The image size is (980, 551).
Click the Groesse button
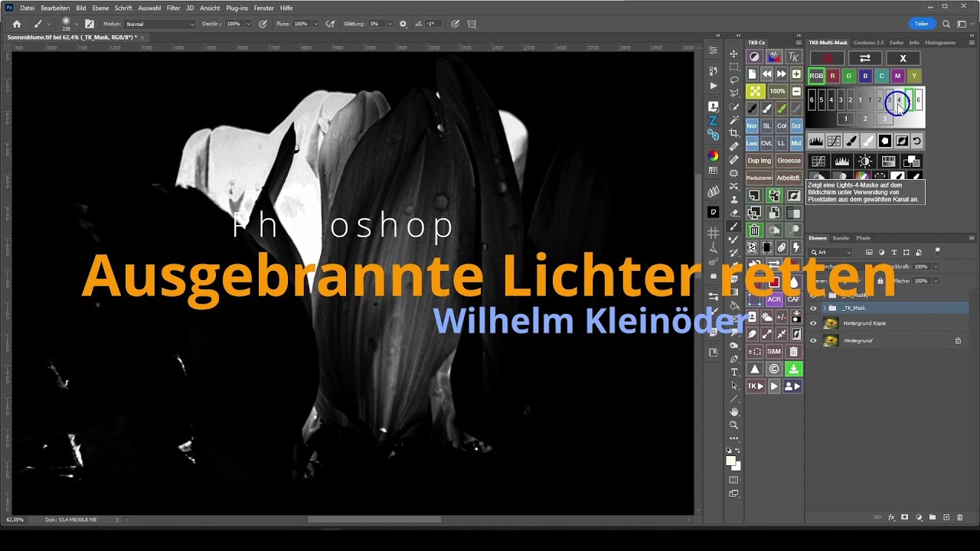pyautogui.click(x=789, y=161)
